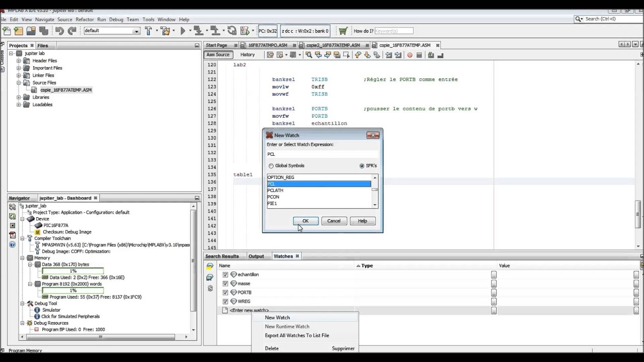The image size is (644, 362).
Task: Click the How do I keyword field
Action: click(393, 31)
